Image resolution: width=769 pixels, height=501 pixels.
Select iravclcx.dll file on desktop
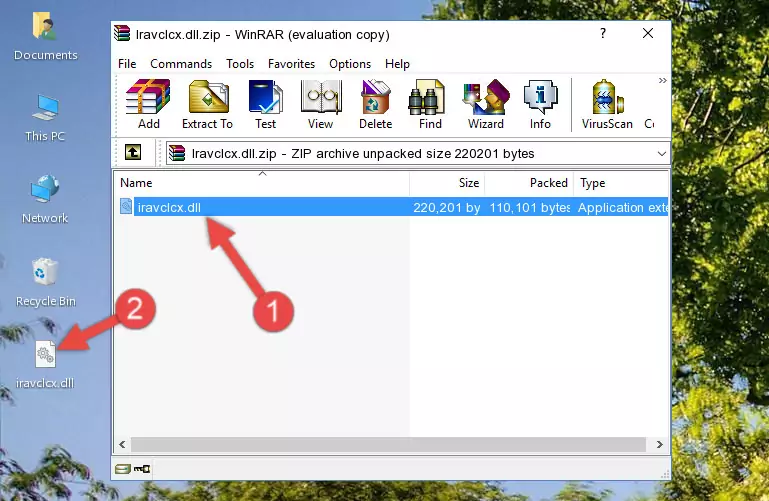pos(45,365)
